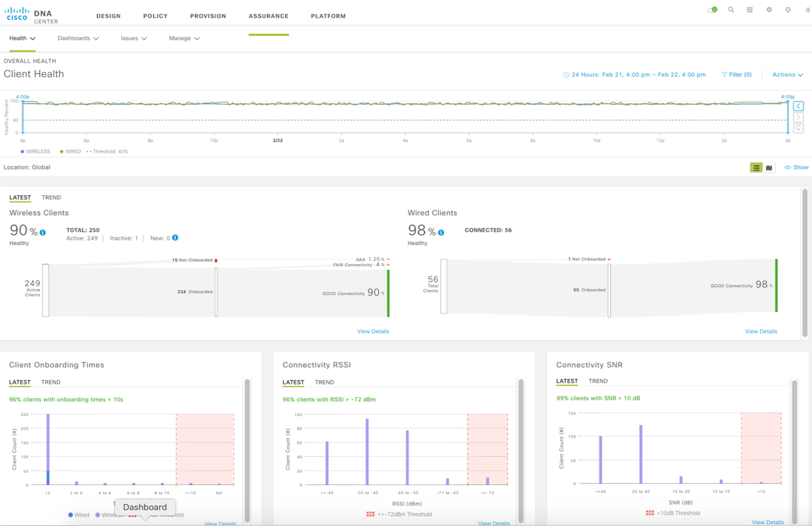The width and height of the screenshot is (812, 526).
Task: Open the settings gear icon
Action: [x=769, y=10]
